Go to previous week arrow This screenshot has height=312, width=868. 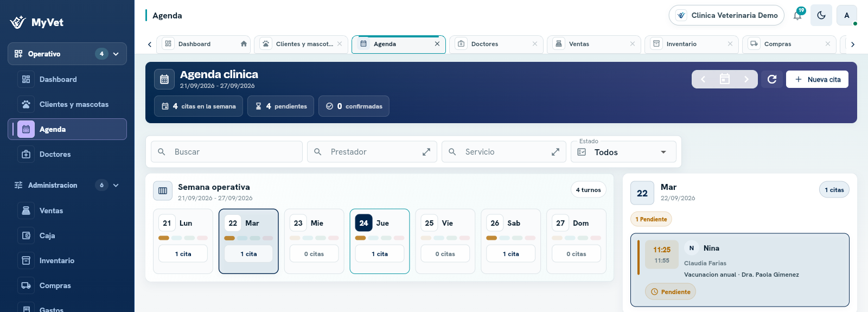coord(703,79)
